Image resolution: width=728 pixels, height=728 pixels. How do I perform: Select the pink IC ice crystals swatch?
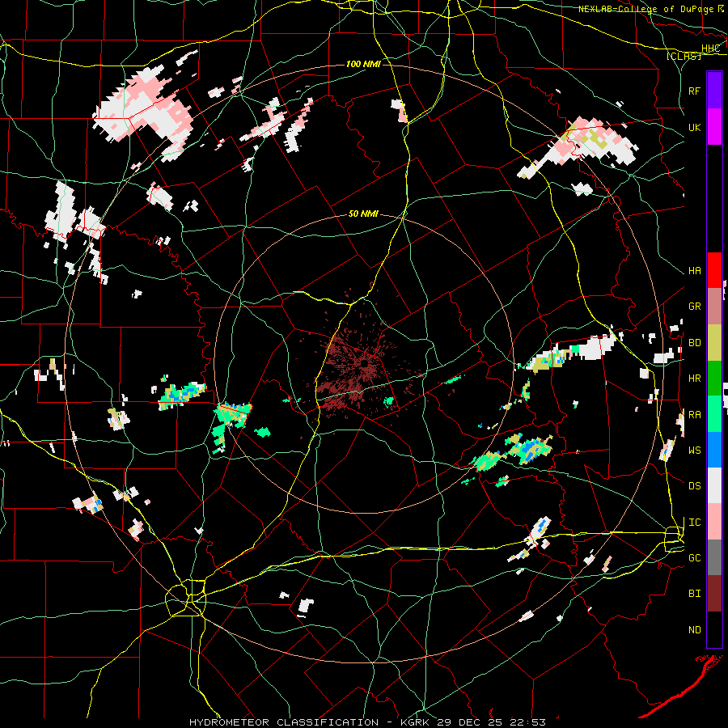tap(714, 522)
